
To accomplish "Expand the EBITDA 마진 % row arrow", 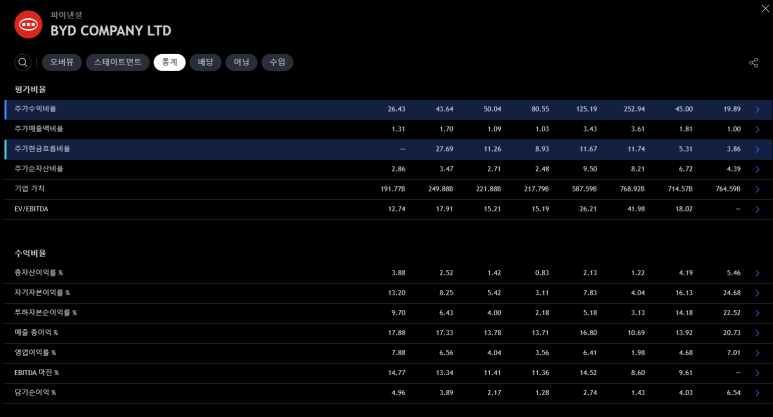I will (758, 373).
